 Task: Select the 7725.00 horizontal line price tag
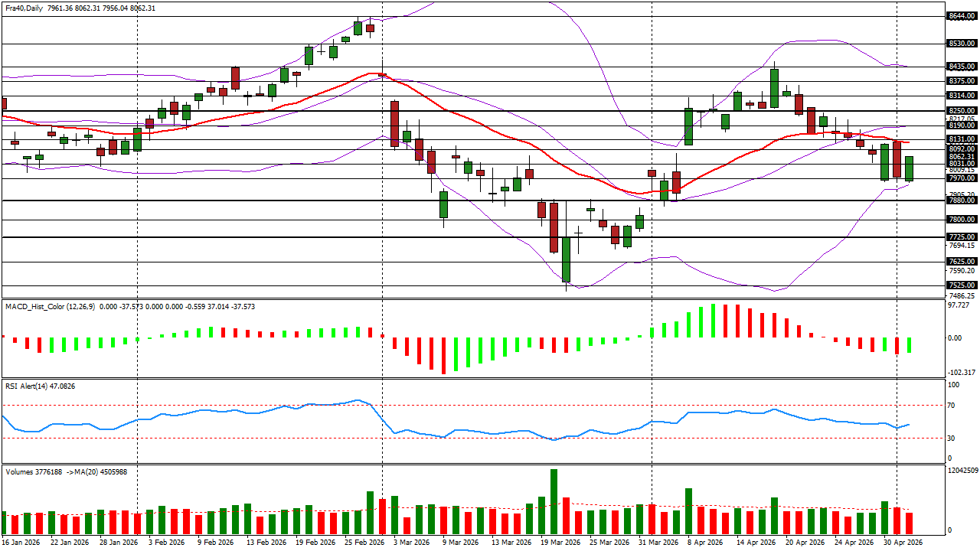coord(961,237)
